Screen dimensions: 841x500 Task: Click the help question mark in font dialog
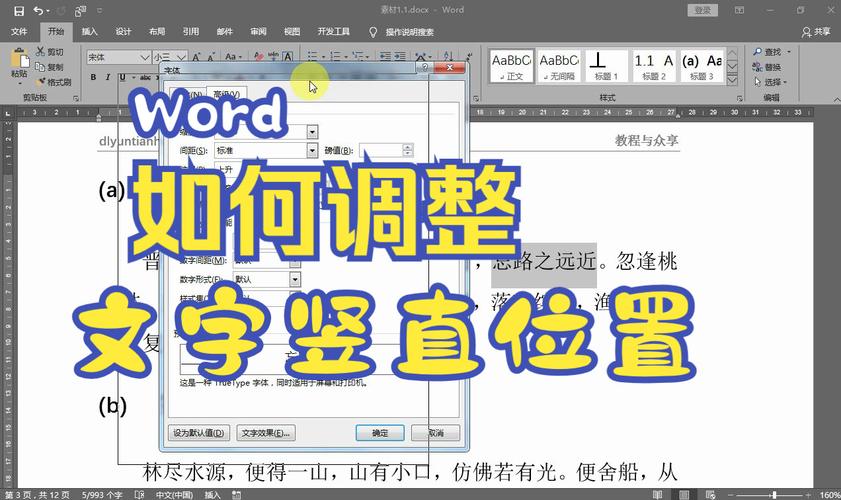(x=424, y=68)
